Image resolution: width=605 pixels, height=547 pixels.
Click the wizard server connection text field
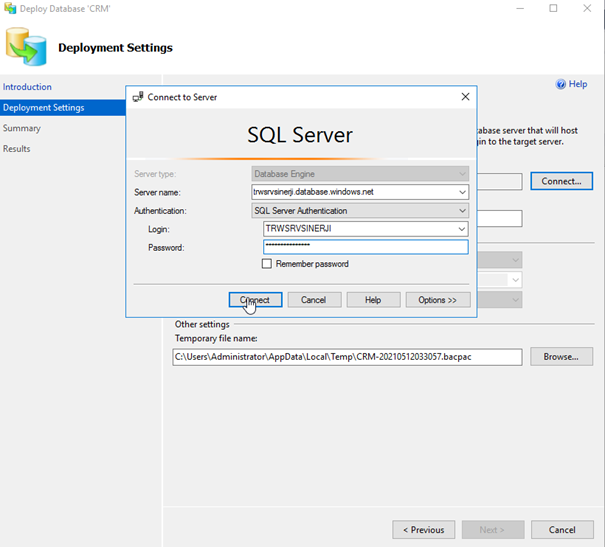[x=500, y=181]
